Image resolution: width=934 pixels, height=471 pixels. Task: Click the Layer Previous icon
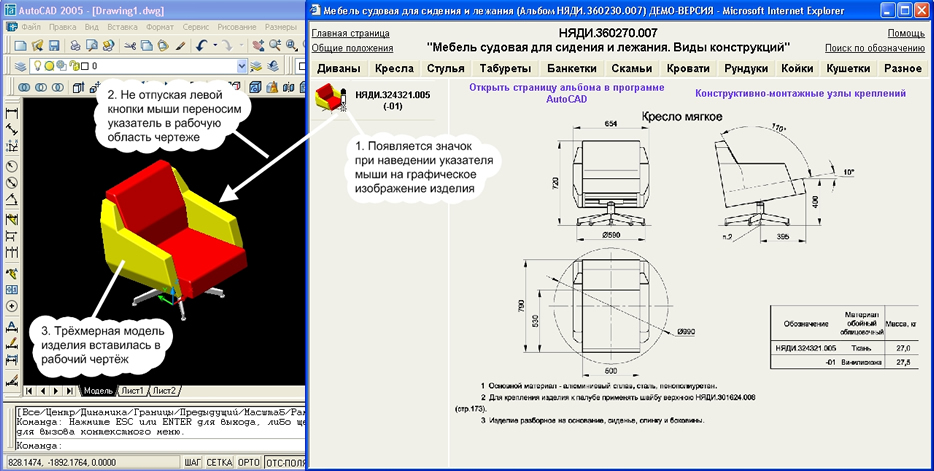coord(274,66)
